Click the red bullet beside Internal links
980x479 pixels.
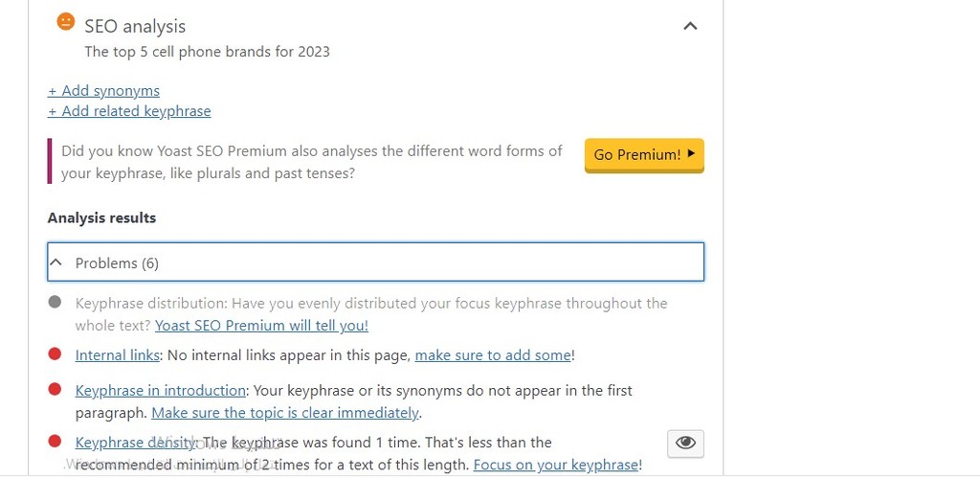click(x=55, y=354)
